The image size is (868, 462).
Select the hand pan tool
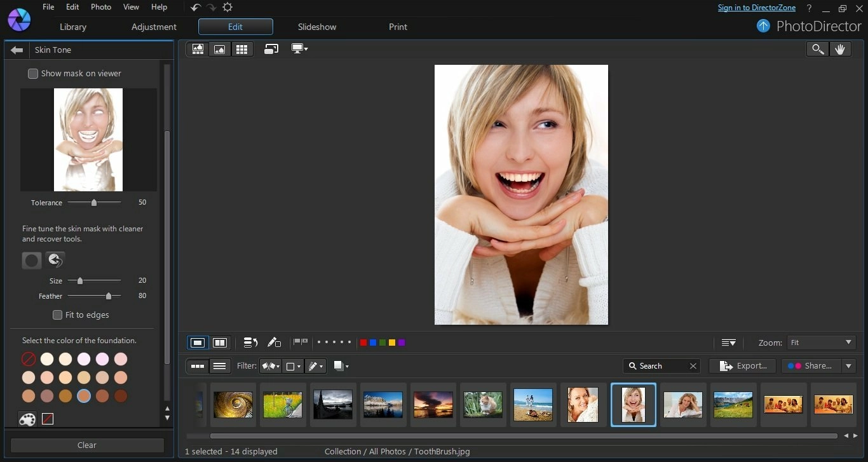840,49
